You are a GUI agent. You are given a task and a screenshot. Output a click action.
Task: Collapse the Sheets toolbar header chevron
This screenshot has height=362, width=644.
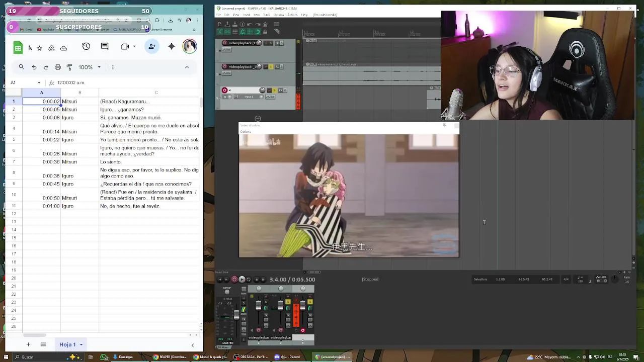click(x=187, y=67)
